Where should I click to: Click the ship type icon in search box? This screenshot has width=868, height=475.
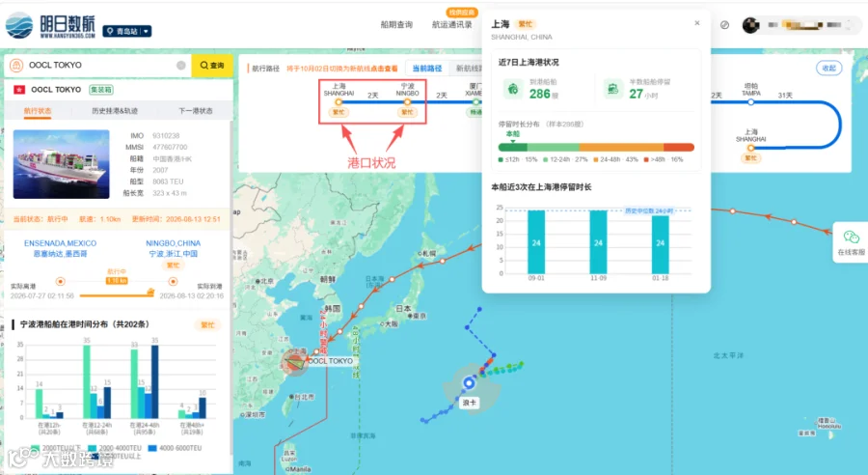pyautogui.click(x=16, y=66)
